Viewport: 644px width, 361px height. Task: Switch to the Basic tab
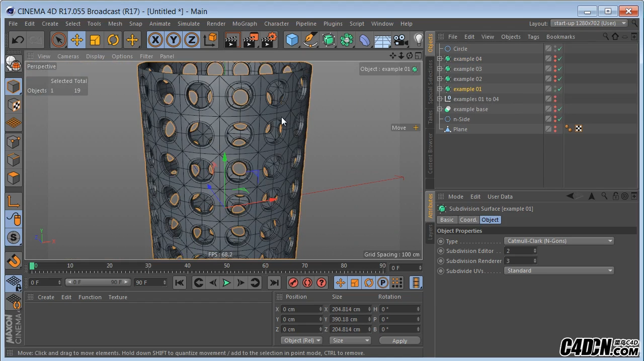[x=447, y=220]
